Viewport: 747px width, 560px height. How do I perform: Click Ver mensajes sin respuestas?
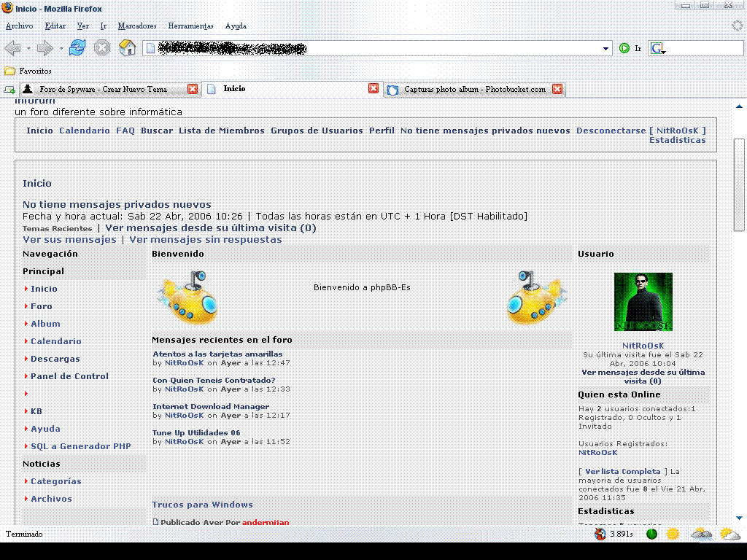coord(206,239)
